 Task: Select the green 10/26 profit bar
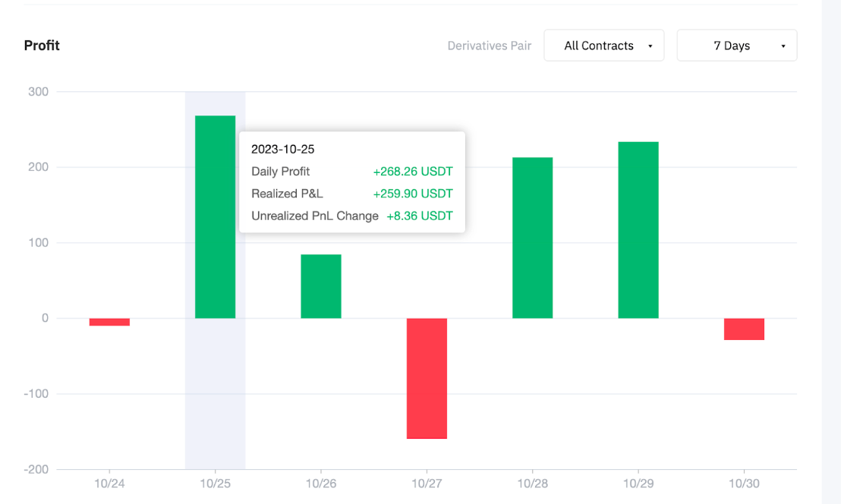321,286
